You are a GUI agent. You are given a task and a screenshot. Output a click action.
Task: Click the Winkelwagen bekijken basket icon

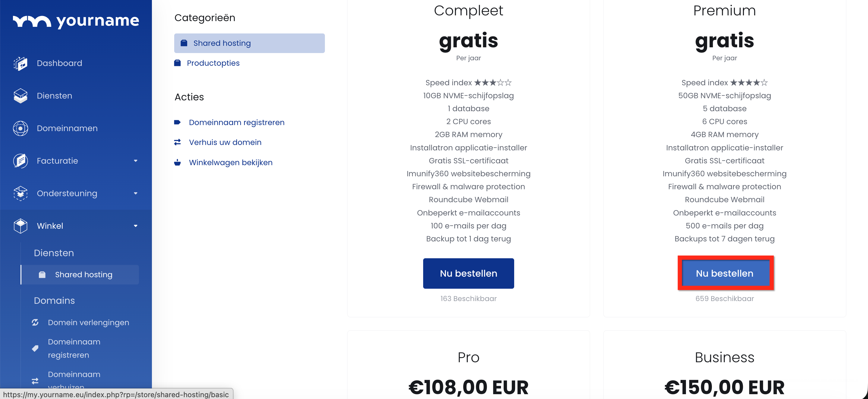click(177, 163)
